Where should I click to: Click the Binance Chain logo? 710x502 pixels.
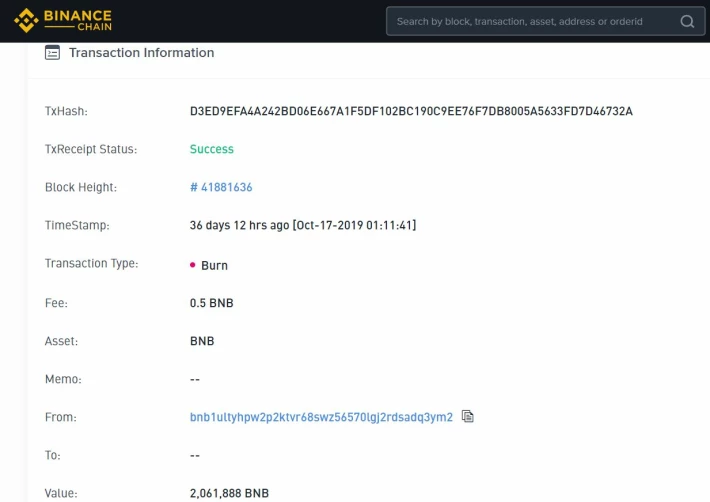coord(63,21)
